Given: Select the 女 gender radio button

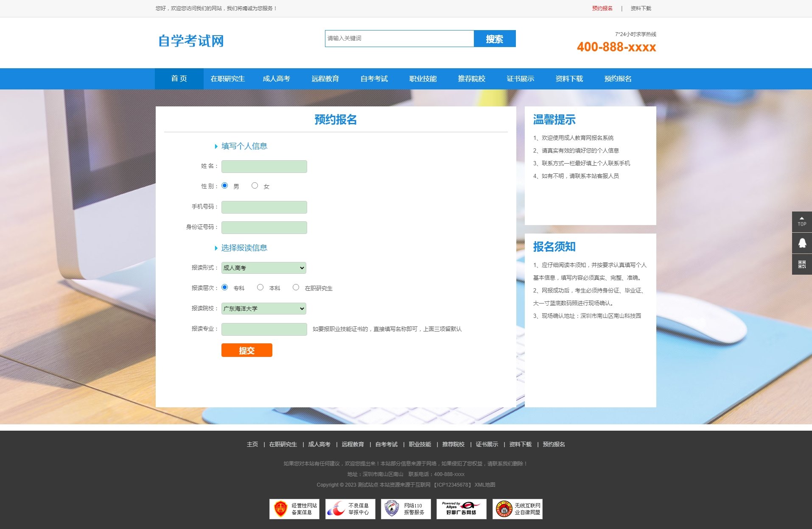Looking at the screenshot, I should pos(255,185).
